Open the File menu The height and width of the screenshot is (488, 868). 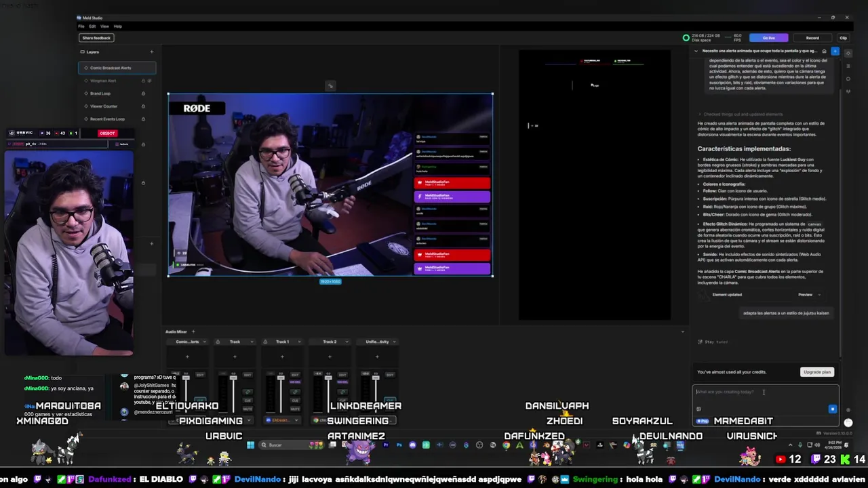pos(81,26)
